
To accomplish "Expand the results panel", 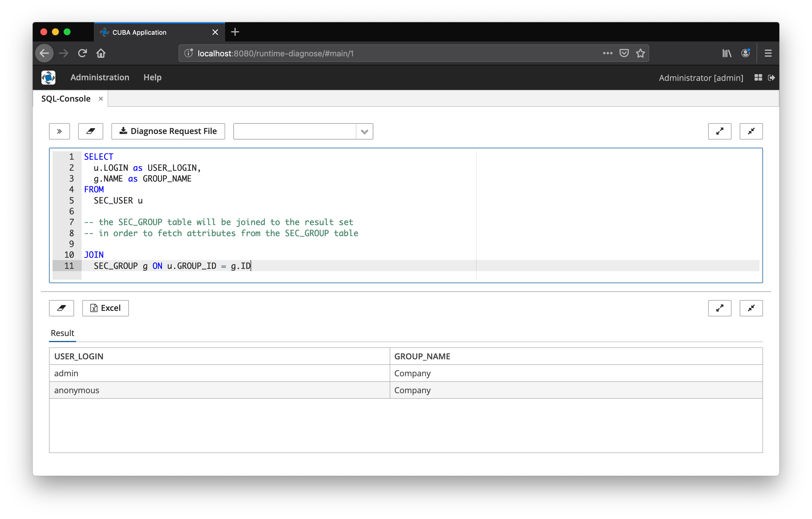I will (720, 308).
